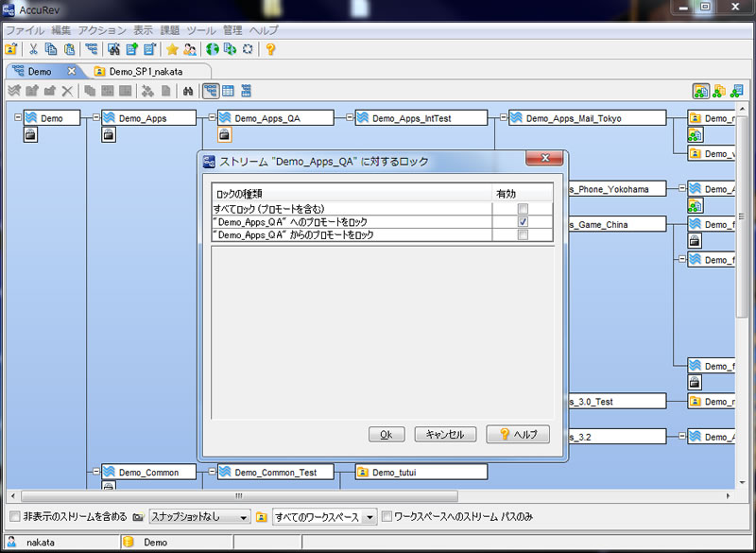
Task: Enable the "すべてロック (プロモートを含む)" checkbox
Action: [523, 209]
